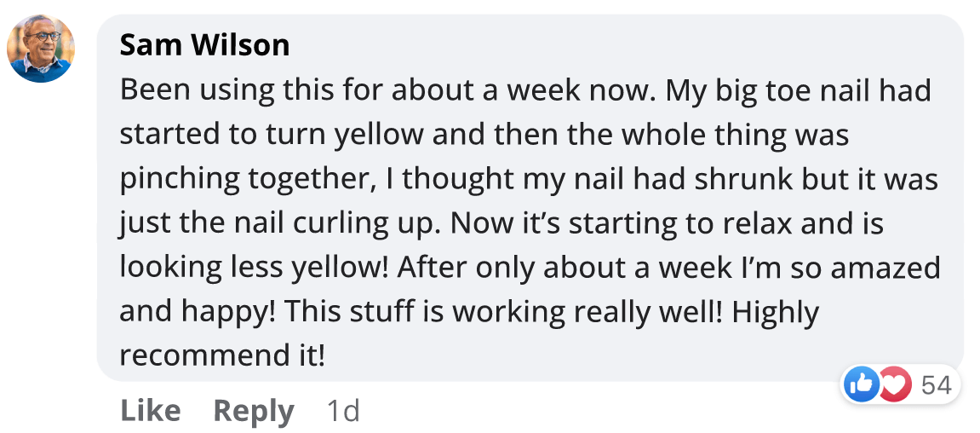Click "and happy!" in the comment

point(198,312)
